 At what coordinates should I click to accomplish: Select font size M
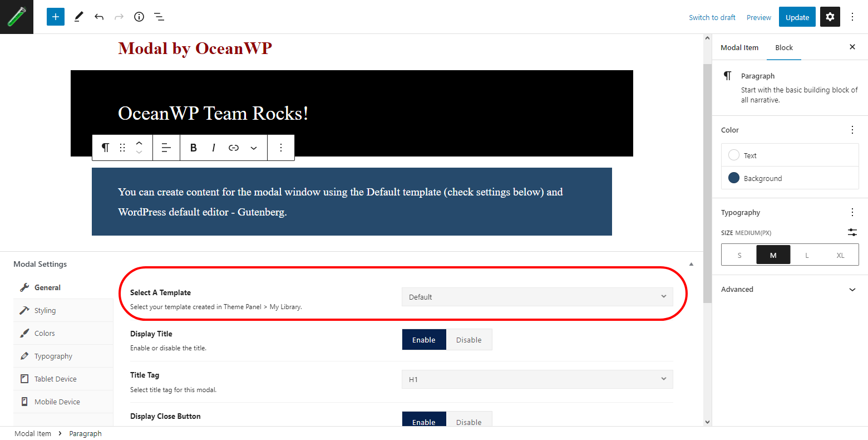(x=773, y=255)
